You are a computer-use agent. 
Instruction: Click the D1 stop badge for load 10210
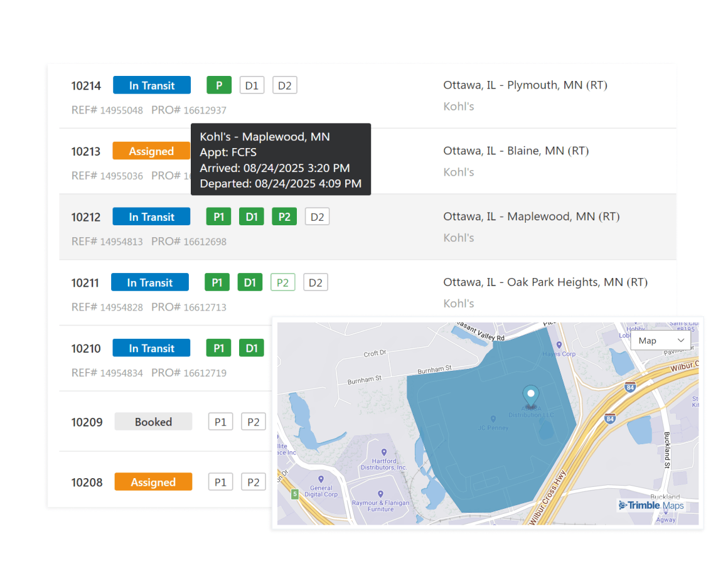252,348
